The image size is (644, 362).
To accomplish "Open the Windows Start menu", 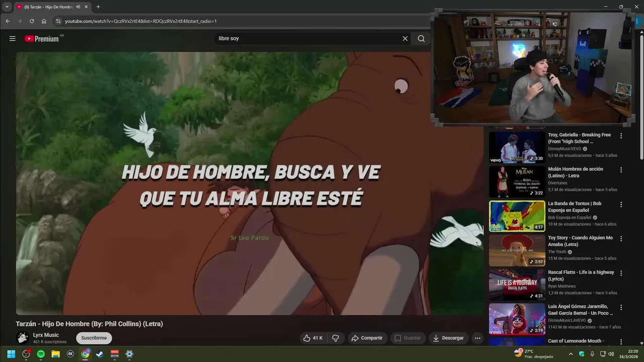I will 11,354.
